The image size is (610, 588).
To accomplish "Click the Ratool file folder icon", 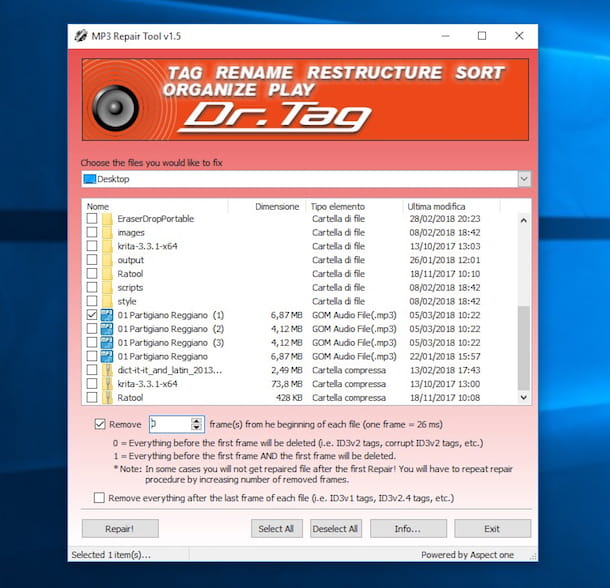I will coord(107,274).
